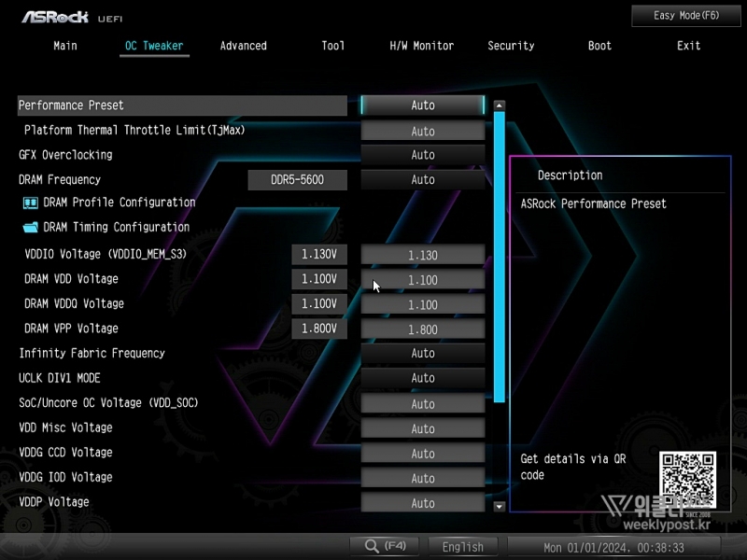Screen dimensions: 747x560
Task: Open DRAM Frequency Auto dropdown
Action: coord(422,180)
